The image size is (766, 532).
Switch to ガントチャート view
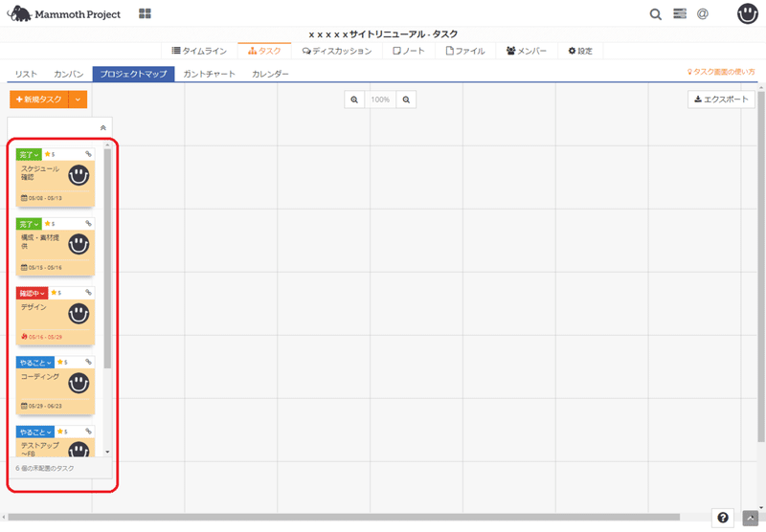pyautogui.click(x=209, y=74)
